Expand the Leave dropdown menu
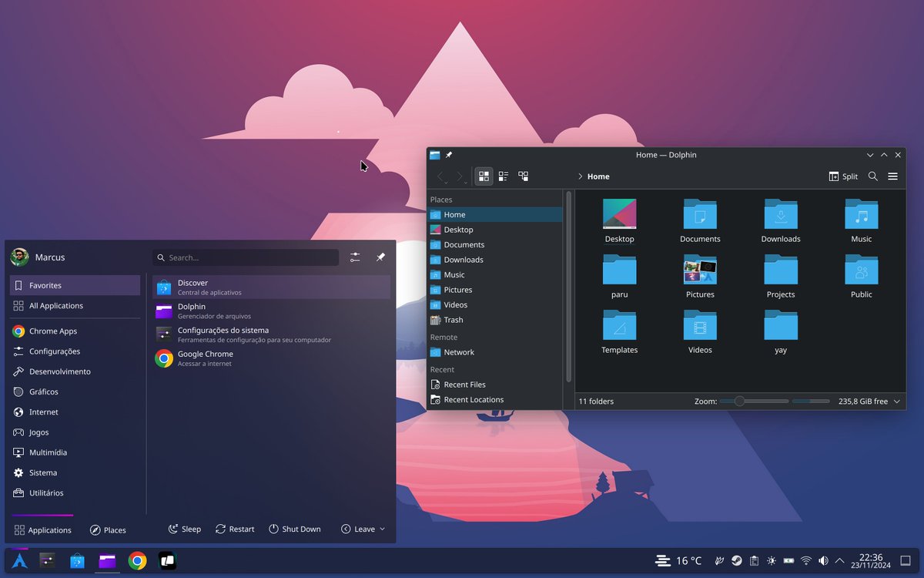Viewport: 924px width, 578px height. 363,529
